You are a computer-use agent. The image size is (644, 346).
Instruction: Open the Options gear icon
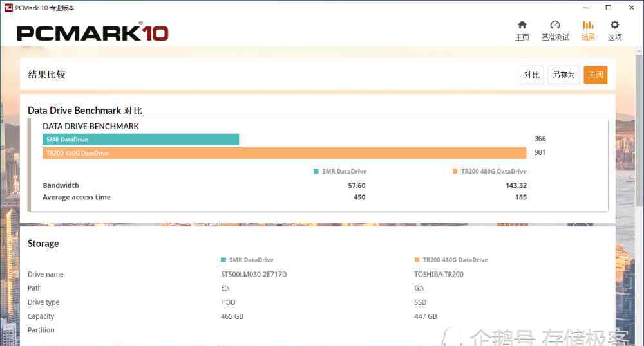[x=614, y=24]
